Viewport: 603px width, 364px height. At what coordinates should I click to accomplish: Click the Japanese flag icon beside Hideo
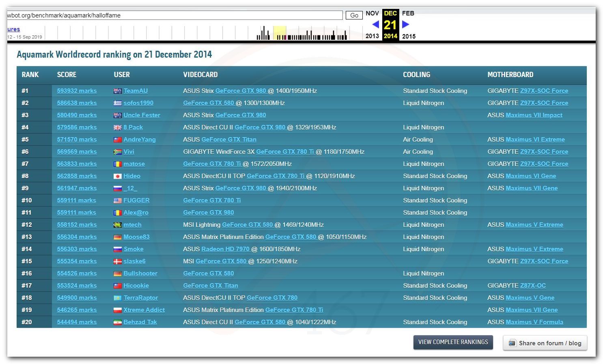118,177
